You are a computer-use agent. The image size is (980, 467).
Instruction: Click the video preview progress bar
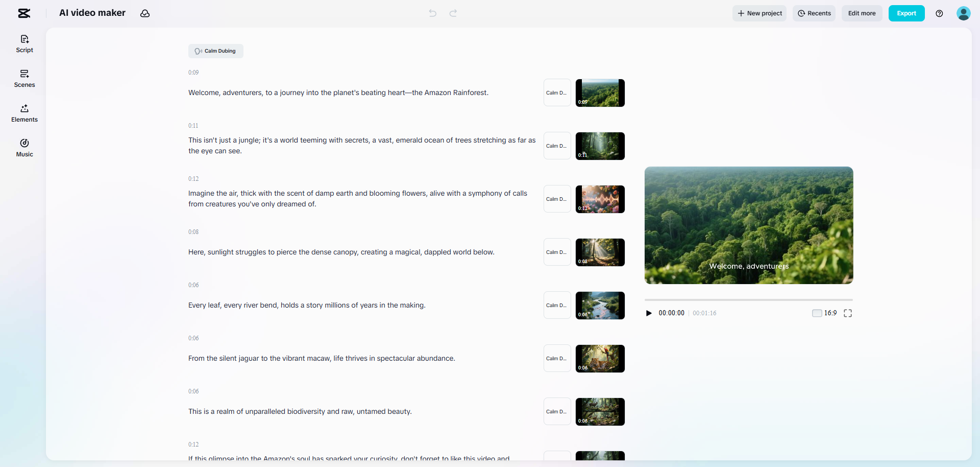[748, 300]
